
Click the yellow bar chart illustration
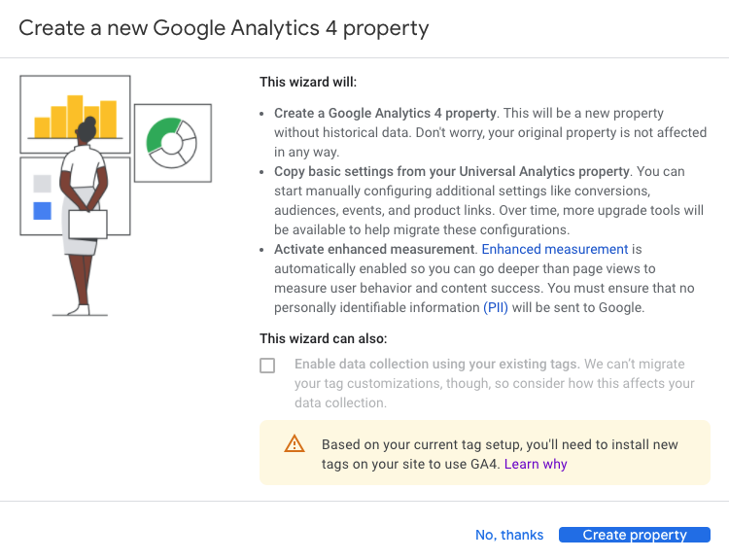point(75,117)
